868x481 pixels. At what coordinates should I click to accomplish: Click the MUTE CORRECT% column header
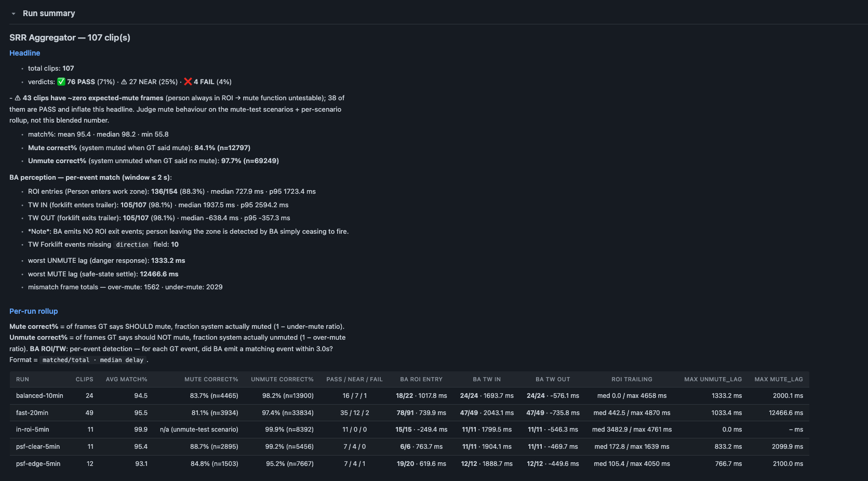(211, 379)
